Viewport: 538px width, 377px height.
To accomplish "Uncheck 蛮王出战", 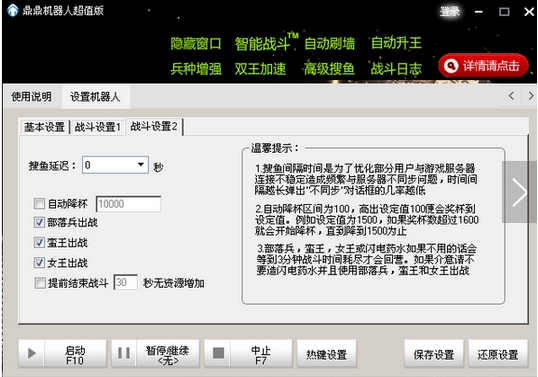I will pos(39,243).
